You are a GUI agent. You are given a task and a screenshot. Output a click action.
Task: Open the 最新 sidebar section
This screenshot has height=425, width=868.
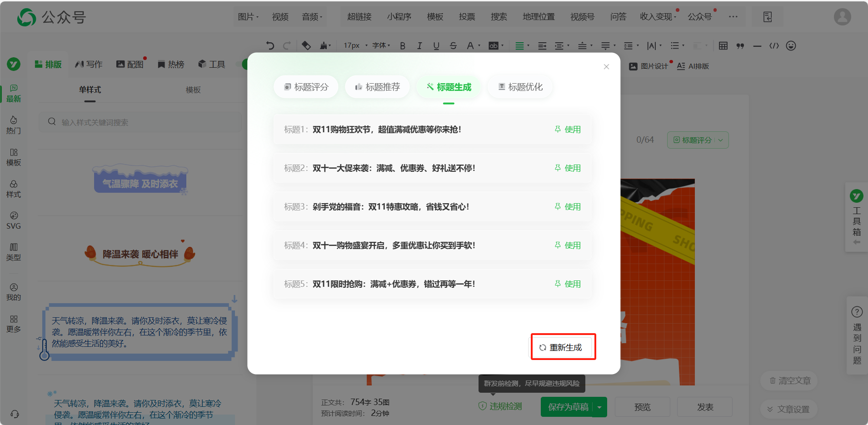pos(14,94)
